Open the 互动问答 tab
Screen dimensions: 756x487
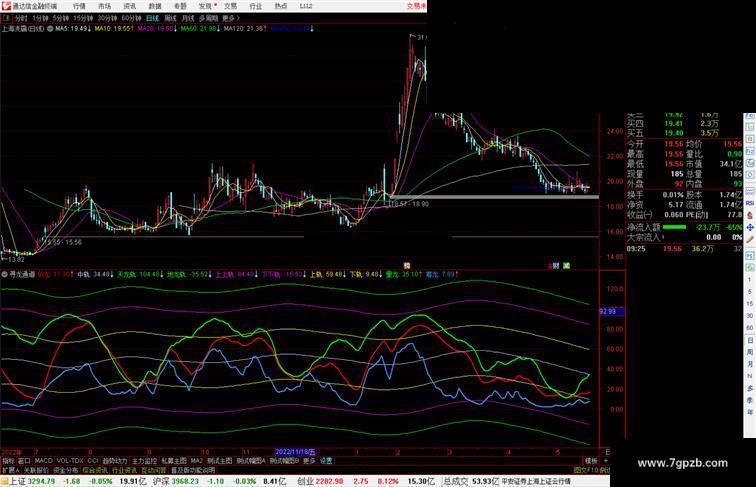(x=154, y=470)
